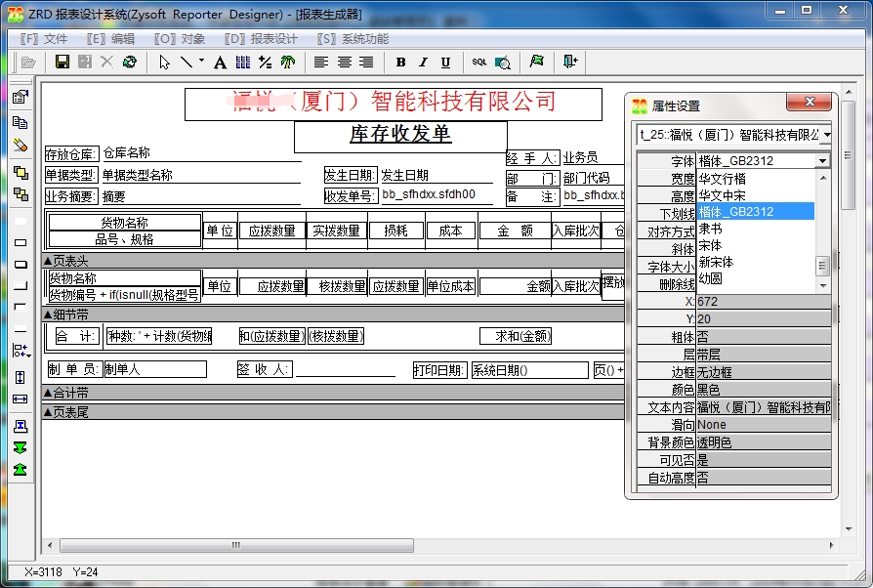The width and height of the screenshot is (873, 588).
Task: Open the SQL editor icon
Action: (478, 63)
